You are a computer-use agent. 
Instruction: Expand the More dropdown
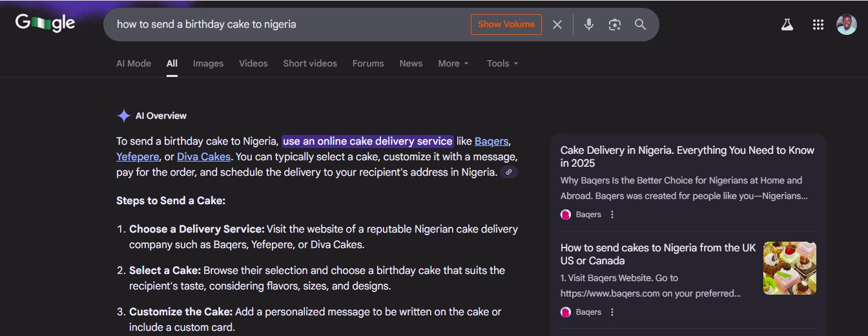coord(453,63)
